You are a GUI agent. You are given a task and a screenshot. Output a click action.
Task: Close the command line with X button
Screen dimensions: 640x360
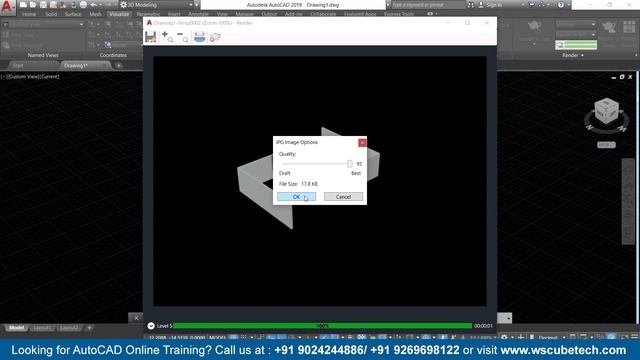click(136, 318)
